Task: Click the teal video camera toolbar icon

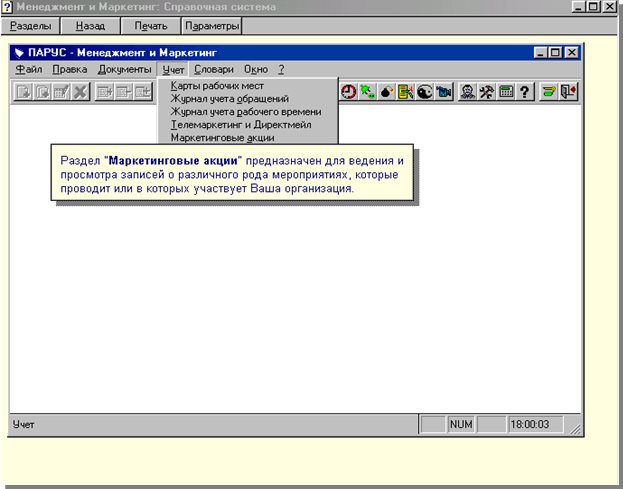Action: pos(443,92)
